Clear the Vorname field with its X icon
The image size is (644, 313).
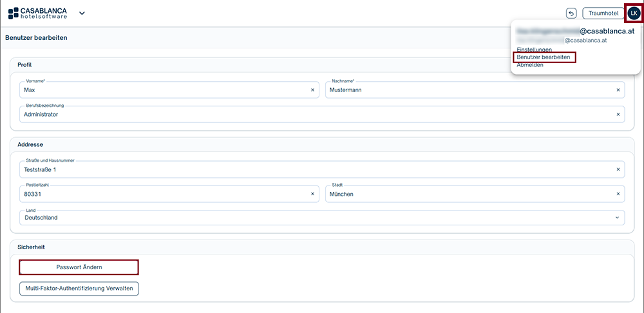coord(312,90)
